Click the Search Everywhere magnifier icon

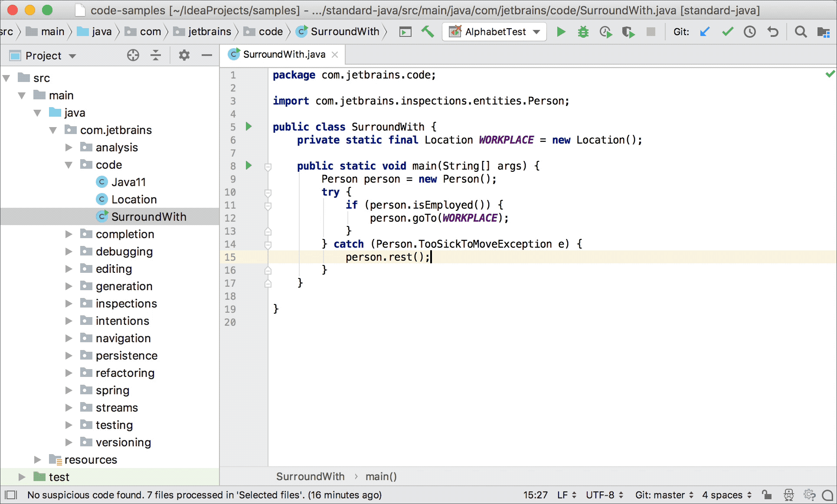(801, 32)
